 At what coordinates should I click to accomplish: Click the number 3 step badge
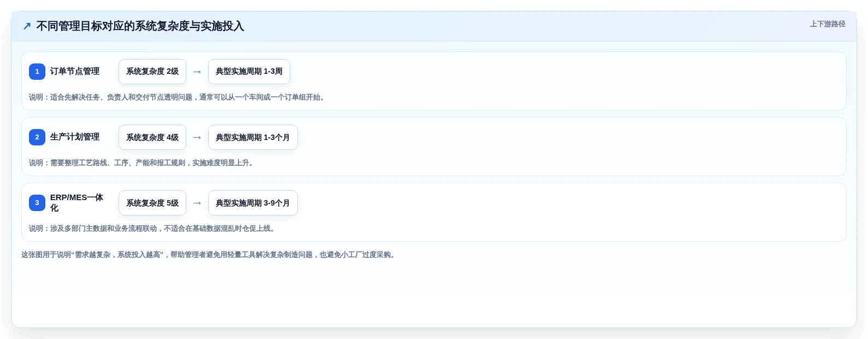[x=37, y=203]
